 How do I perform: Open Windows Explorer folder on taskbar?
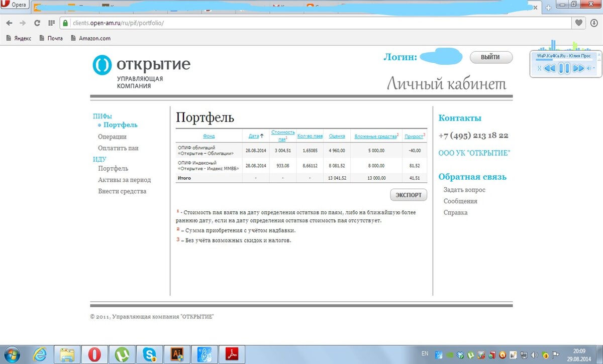pos(67,354)
